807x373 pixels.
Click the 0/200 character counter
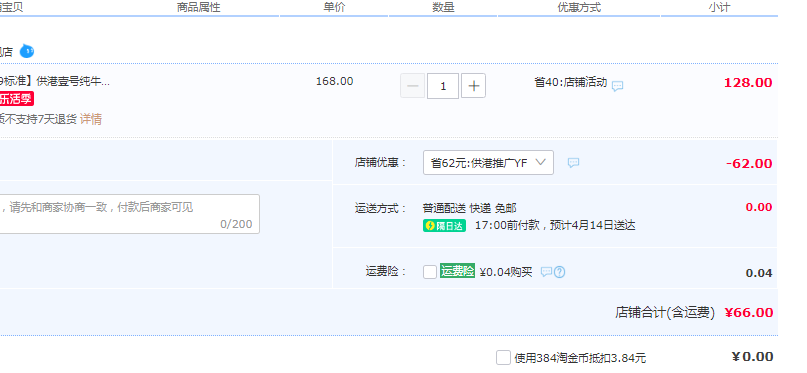(x=236, y=224)
